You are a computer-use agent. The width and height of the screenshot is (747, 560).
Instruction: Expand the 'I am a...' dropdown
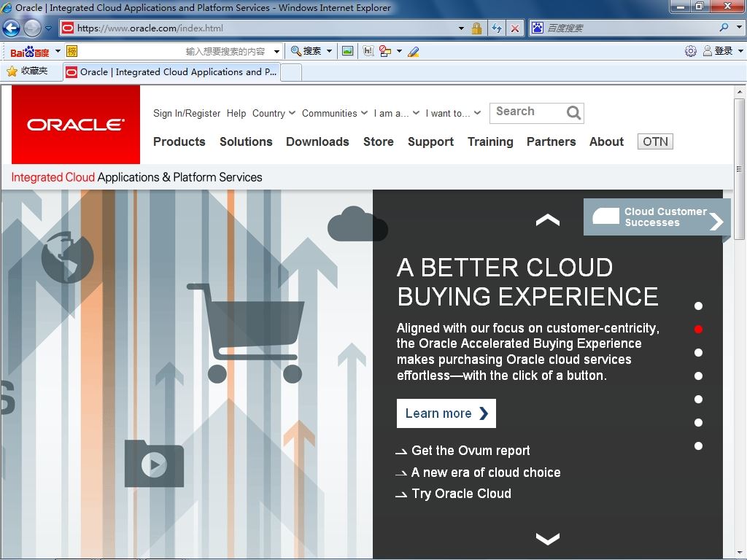[396, 113]
